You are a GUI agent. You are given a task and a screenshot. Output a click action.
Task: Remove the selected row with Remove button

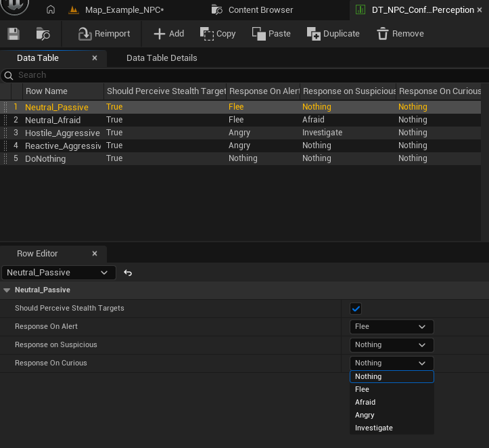tap(400, 34)
